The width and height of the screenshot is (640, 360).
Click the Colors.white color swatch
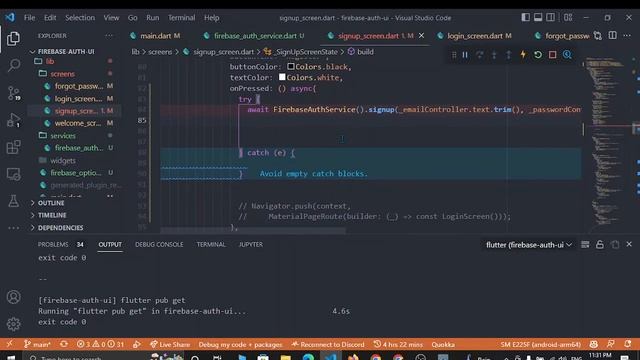pos(282,77)
